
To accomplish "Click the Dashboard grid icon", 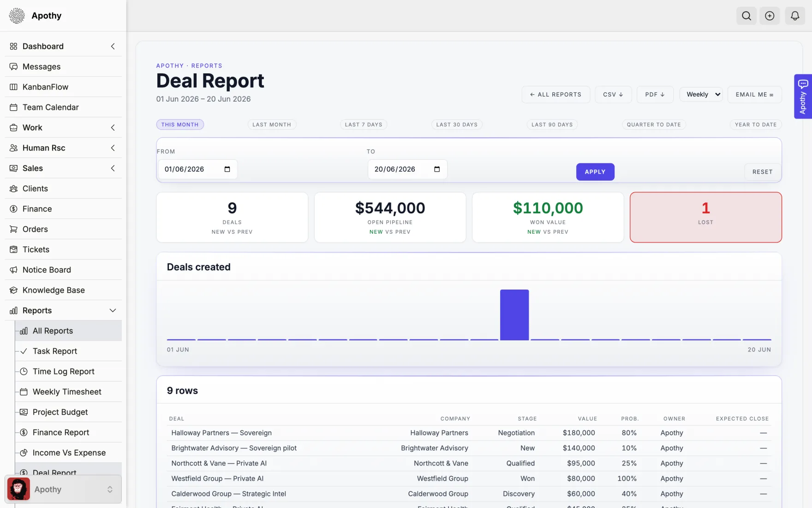I will 13,46.
